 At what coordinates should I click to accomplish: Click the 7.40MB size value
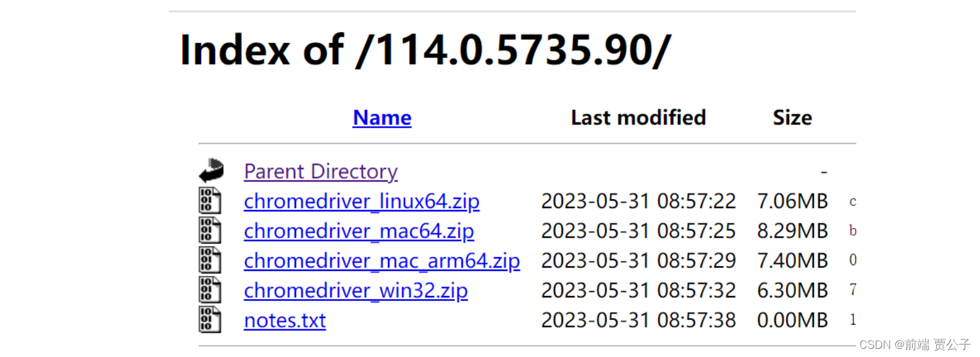click(x=792, y=260)
